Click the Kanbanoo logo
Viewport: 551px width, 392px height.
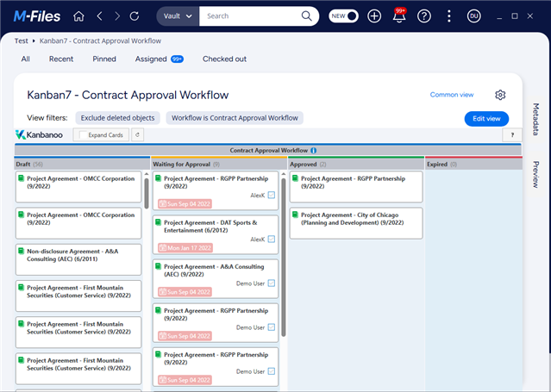click(x=39, y=135)
